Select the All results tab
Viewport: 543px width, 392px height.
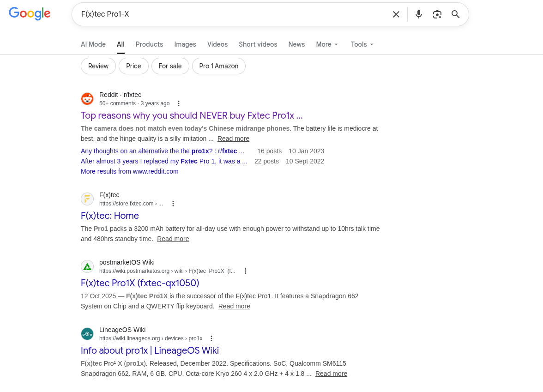121,44
